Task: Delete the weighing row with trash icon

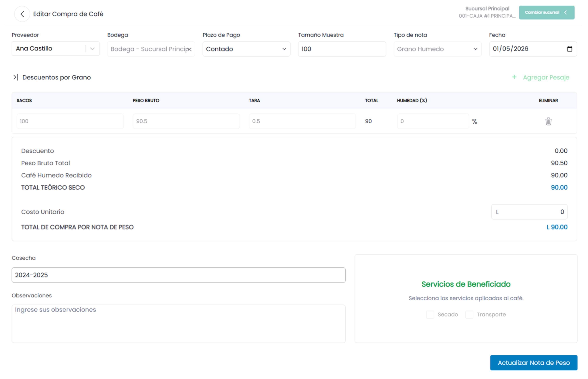Action: (548, 121)
